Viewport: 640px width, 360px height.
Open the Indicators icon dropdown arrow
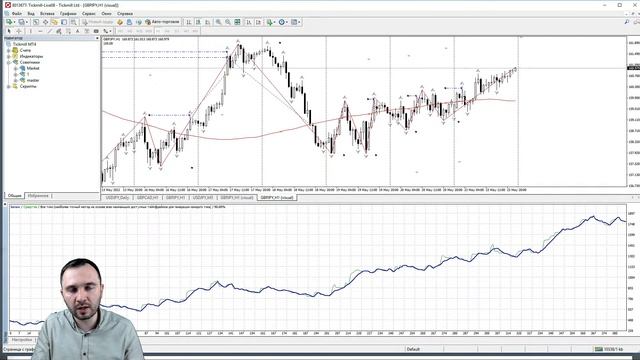pos(274,22)
